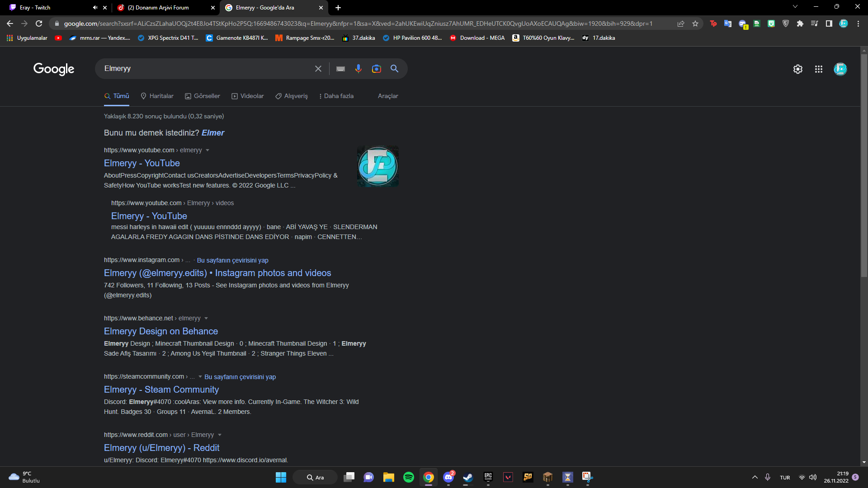Click Windows Start button
Viewport: 868px width, 488px height.
(x=281, y=477)
